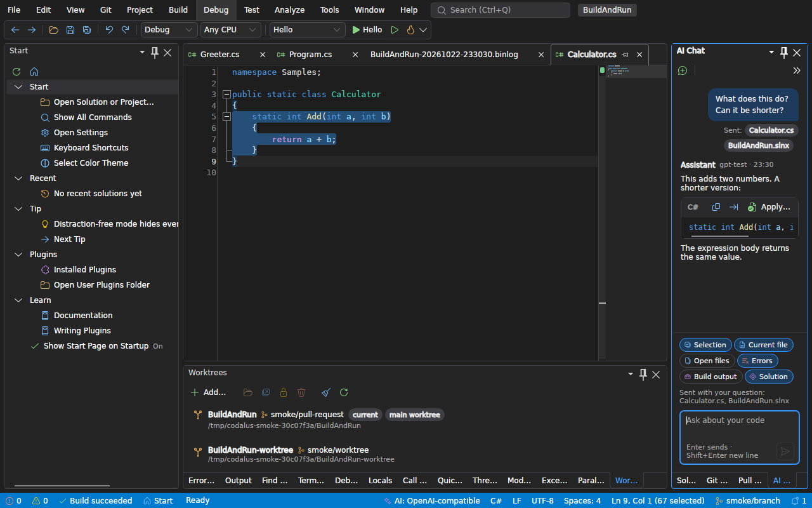Toggle the Errors context chip
The image size is (812, 508).
click(757, 361)
